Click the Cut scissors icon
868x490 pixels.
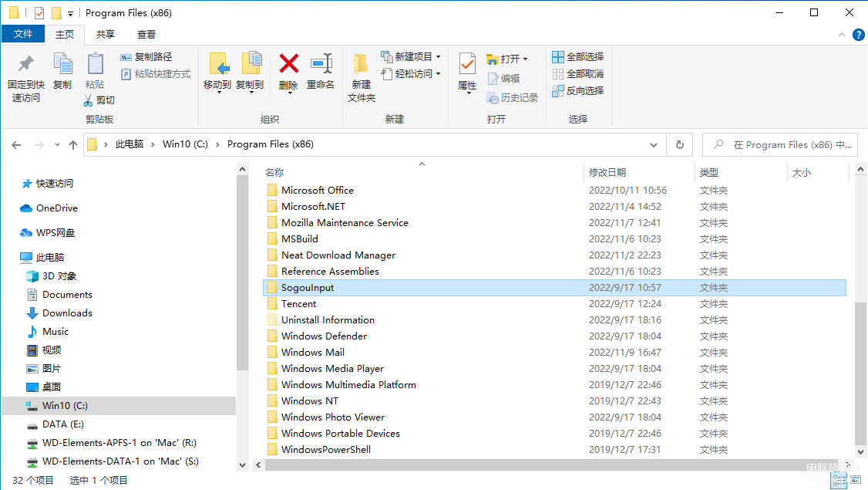[x=88, y=100]
